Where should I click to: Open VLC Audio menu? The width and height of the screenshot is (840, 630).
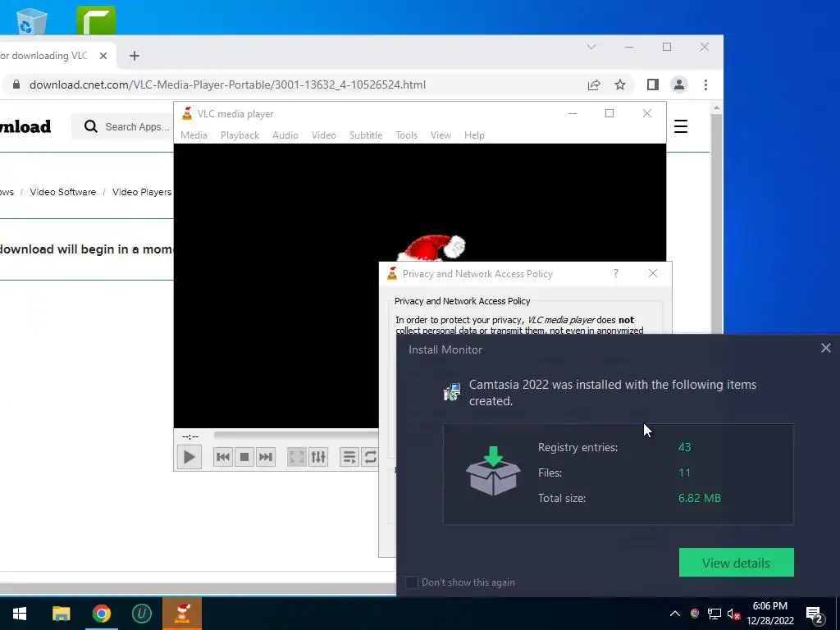pos(285,135)
